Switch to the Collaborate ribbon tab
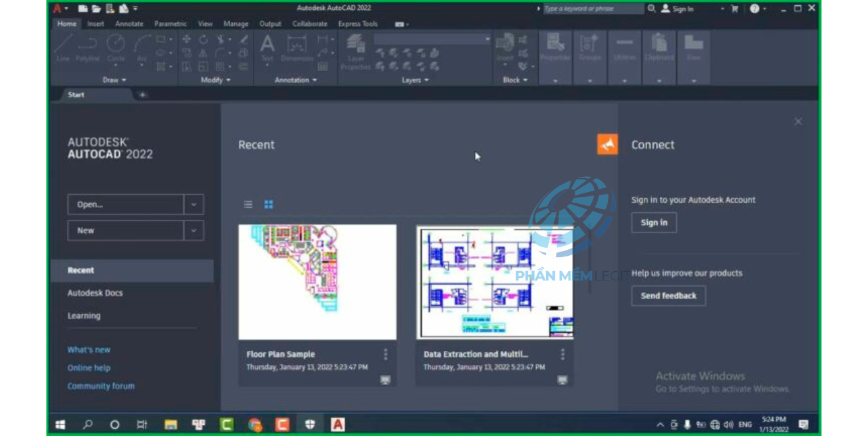Screen dimensions: 868x436 [309, 24]
